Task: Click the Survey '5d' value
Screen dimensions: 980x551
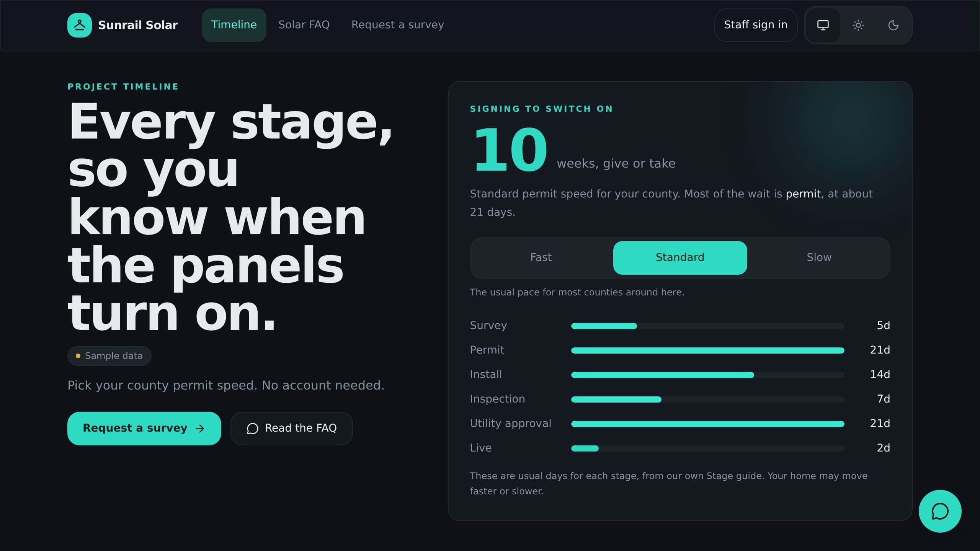Action: (883, 325)
